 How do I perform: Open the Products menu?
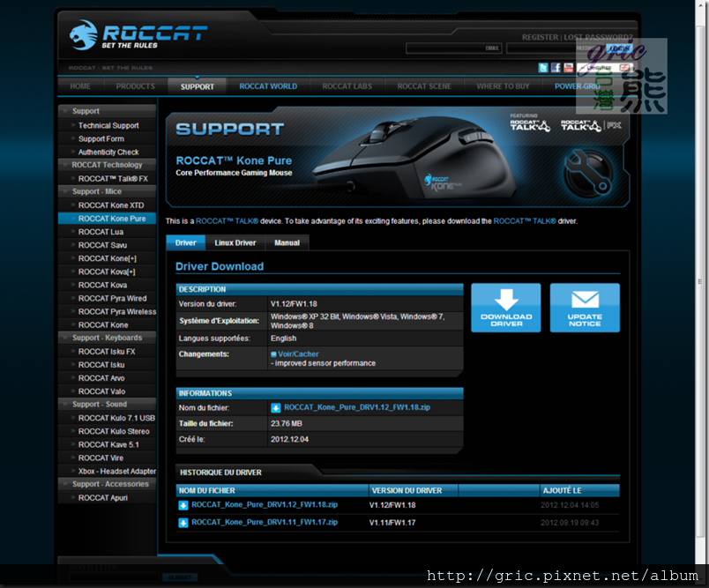[135, 86]
